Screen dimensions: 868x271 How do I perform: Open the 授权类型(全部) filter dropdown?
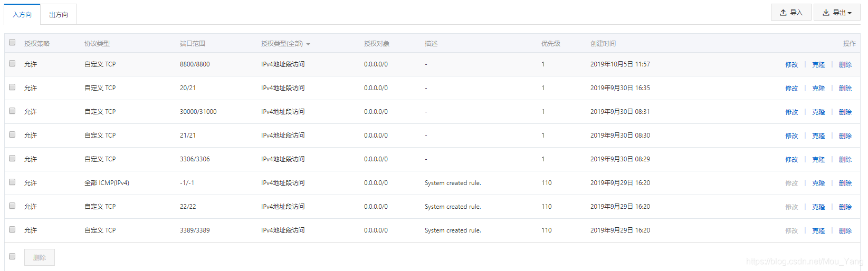[285, 44]
